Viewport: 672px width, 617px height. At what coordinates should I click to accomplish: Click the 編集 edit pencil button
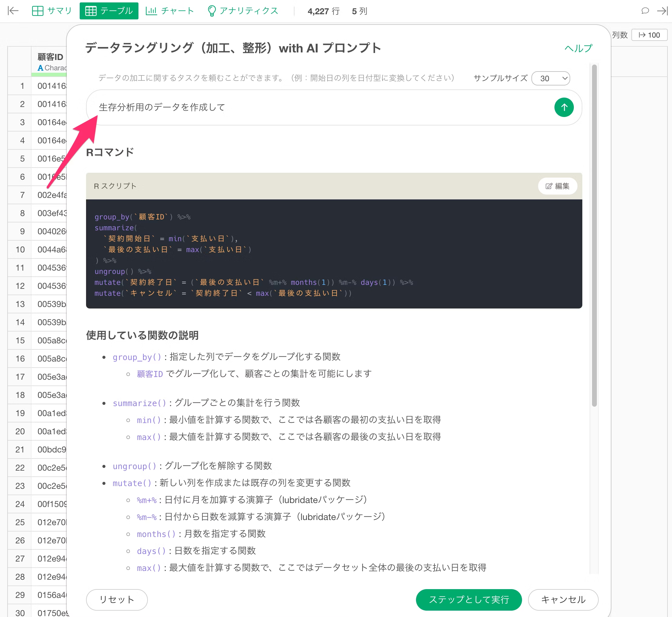coord(557,186)
